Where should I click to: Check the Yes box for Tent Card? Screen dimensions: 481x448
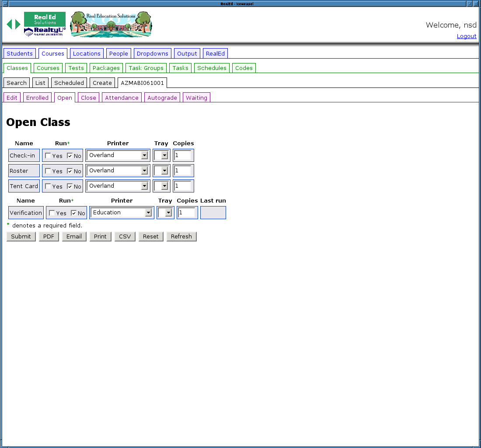point(48,186)
